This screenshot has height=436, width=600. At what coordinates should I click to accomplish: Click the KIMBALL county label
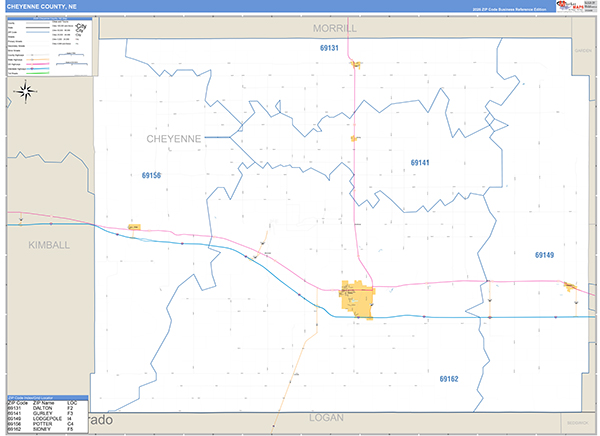49,245
